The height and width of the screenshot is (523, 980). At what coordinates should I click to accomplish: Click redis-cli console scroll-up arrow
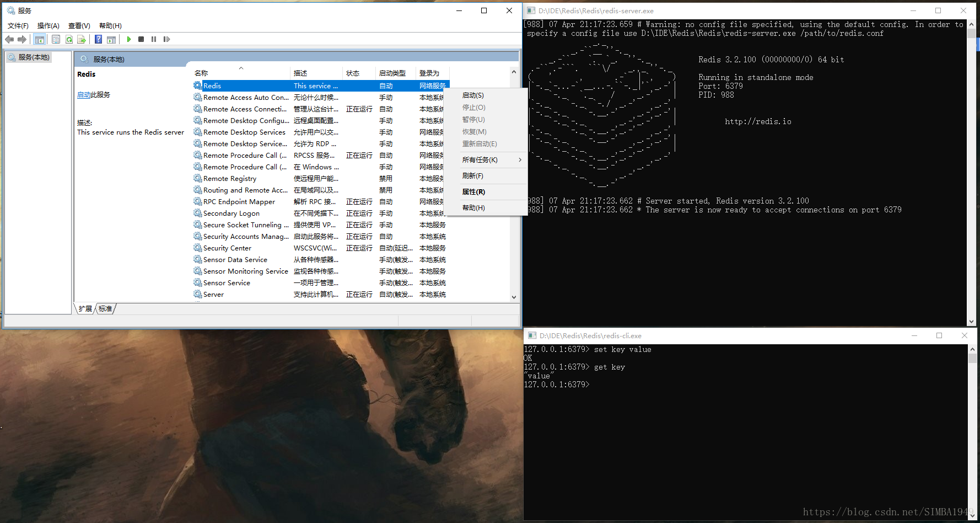[x=972, y=349]
